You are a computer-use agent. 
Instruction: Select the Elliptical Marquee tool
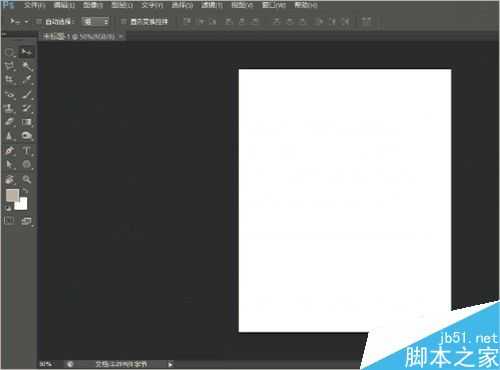point(10,52)
